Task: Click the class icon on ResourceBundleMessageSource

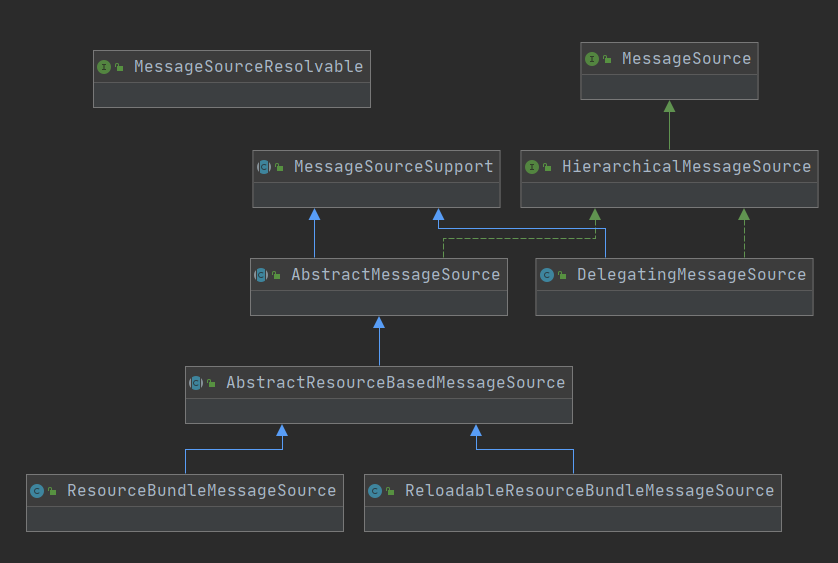Action: tap(37, 491)
